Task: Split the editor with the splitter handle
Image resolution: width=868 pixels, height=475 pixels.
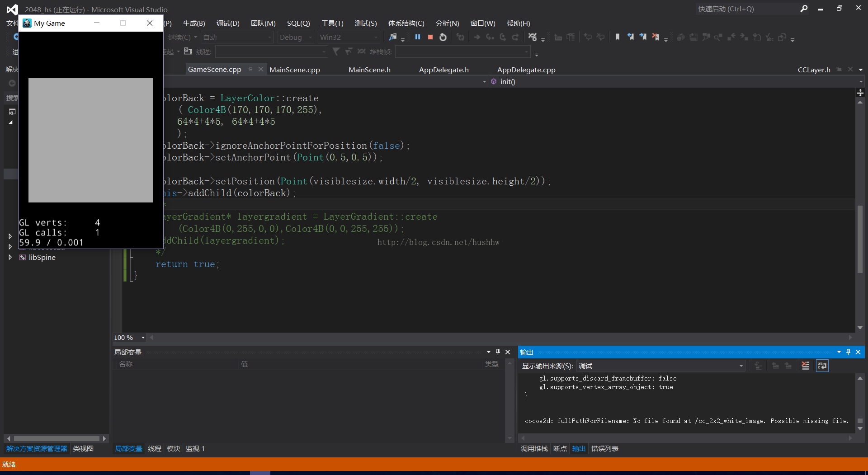Action: coord(860,93)
